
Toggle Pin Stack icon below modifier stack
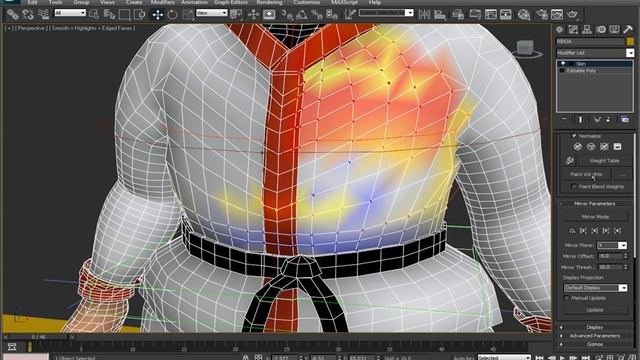(564, 120)
